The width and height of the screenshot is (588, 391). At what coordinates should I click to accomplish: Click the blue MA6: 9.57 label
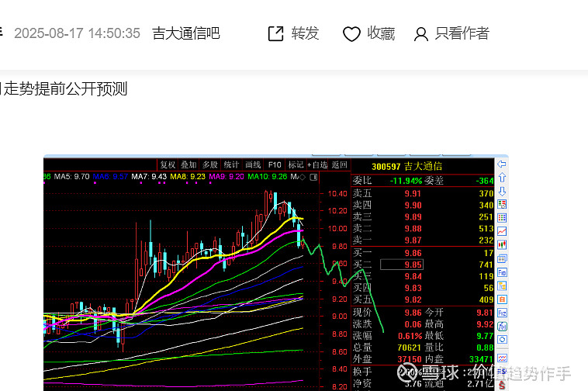tap(110, 177)
